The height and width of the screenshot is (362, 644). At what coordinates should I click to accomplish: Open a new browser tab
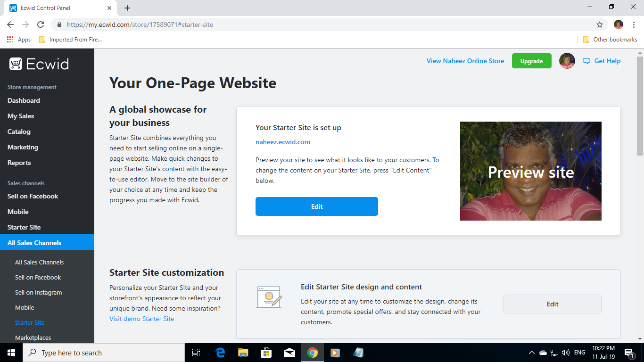click(x=127, y=8)
